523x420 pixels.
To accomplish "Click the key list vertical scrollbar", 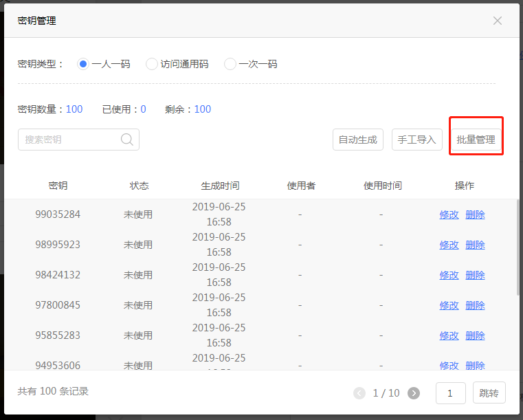I will tap(517, 247).
